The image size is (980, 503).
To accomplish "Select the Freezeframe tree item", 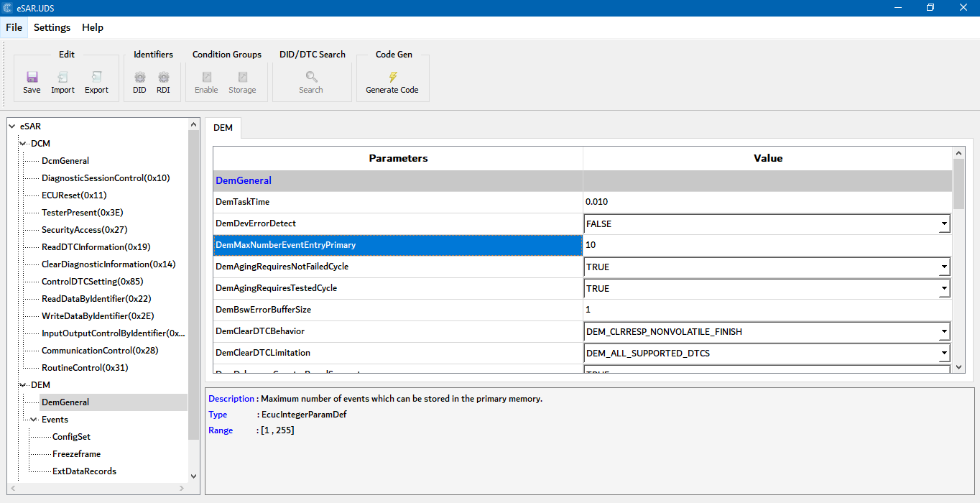I will pyautogui.click(x=76, y=454).
